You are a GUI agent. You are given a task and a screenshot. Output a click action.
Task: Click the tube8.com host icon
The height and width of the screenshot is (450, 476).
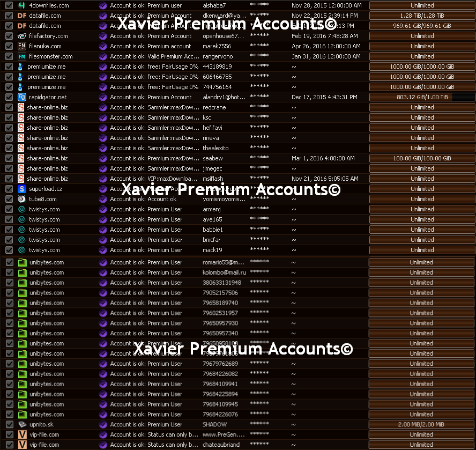pyautogui.click(x=21, y=199)
